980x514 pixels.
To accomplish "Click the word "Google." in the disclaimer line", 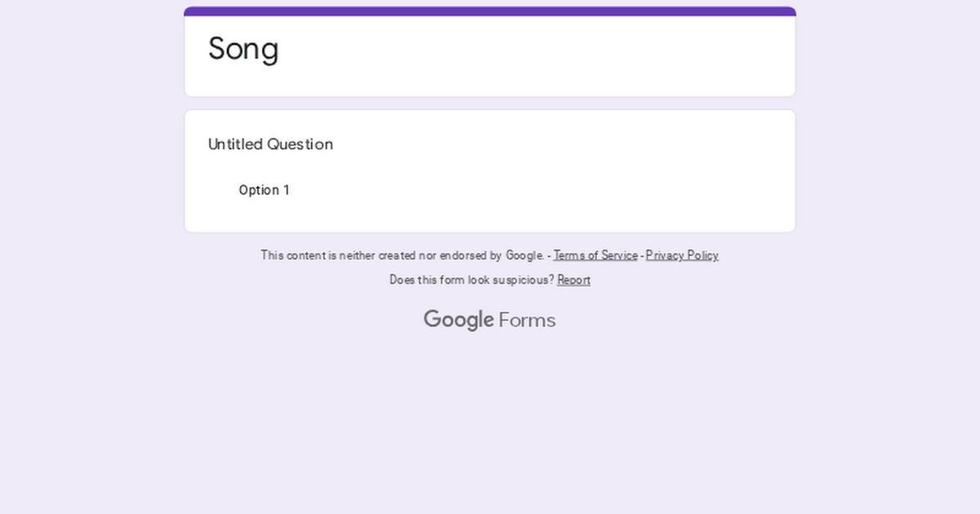I will (525, 255).
